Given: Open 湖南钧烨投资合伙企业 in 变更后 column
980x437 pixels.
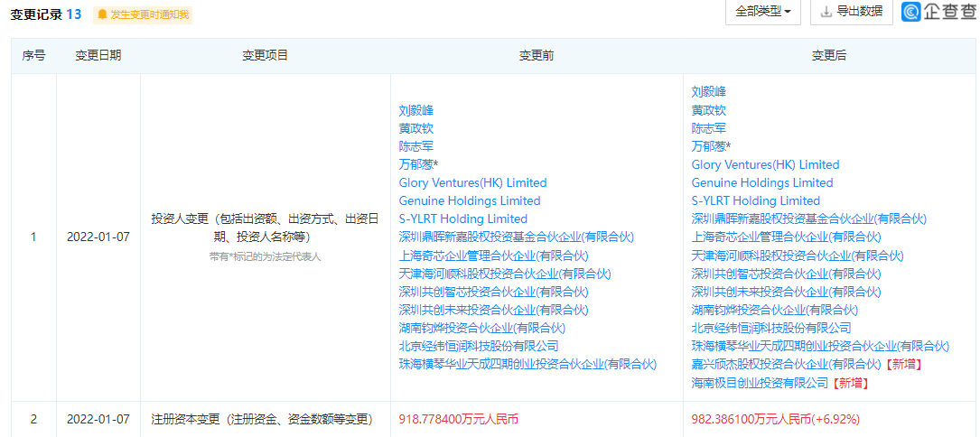Looking at the screenshot, I should click(x=775, y=310).
